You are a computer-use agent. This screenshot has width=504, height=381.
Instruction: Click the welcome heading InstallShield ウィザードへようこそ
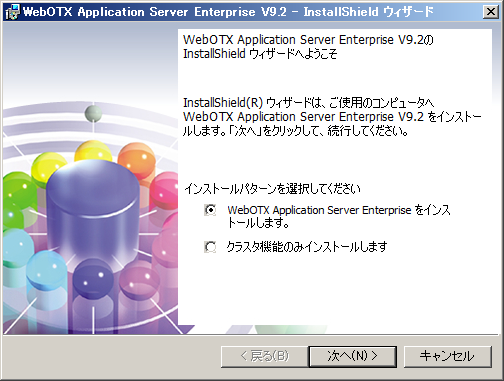[260, 54]
